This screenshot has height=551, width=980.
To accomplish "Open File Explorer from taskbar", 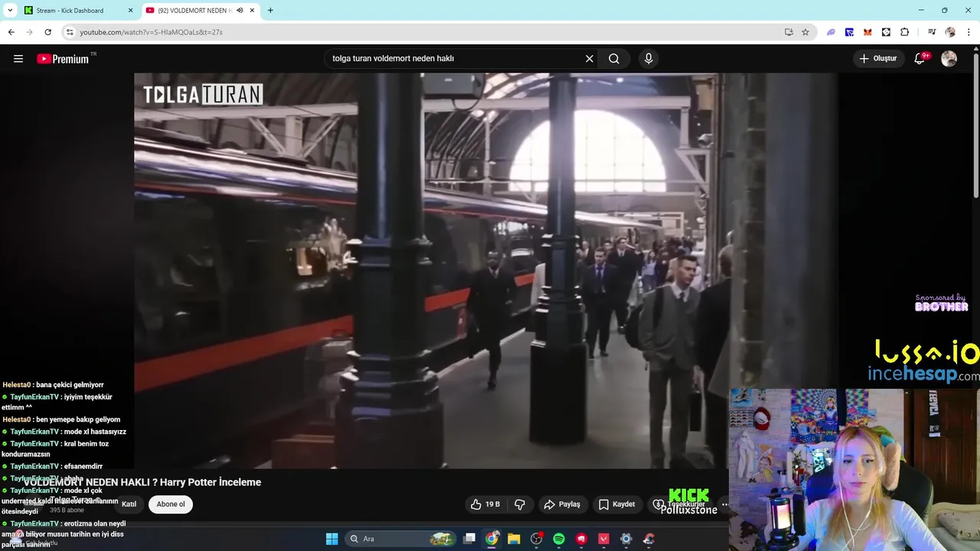I will [514, 539].
